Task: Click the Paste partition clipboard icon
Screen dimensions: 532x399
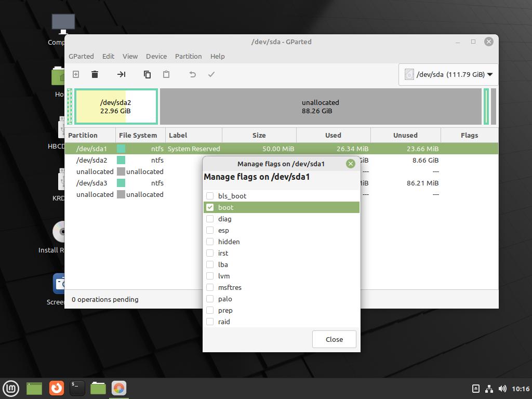Action: point(166,74)
